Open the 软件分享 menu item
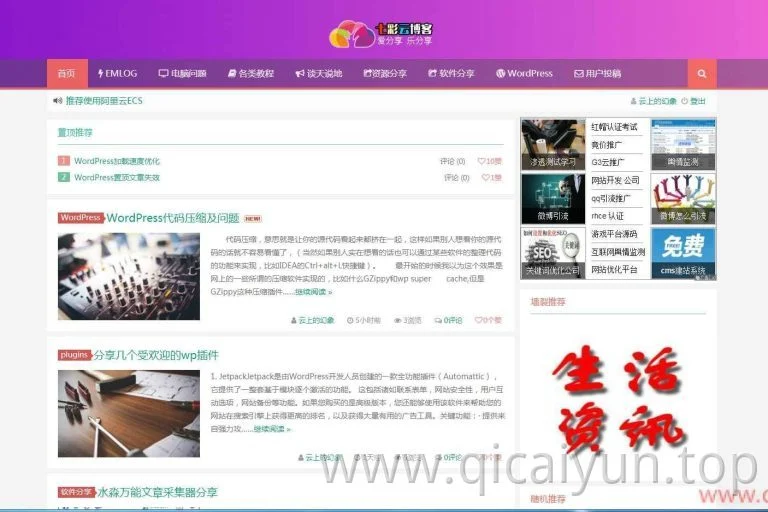This screenshot has height=512, width=768. click(x=451, y=73)
